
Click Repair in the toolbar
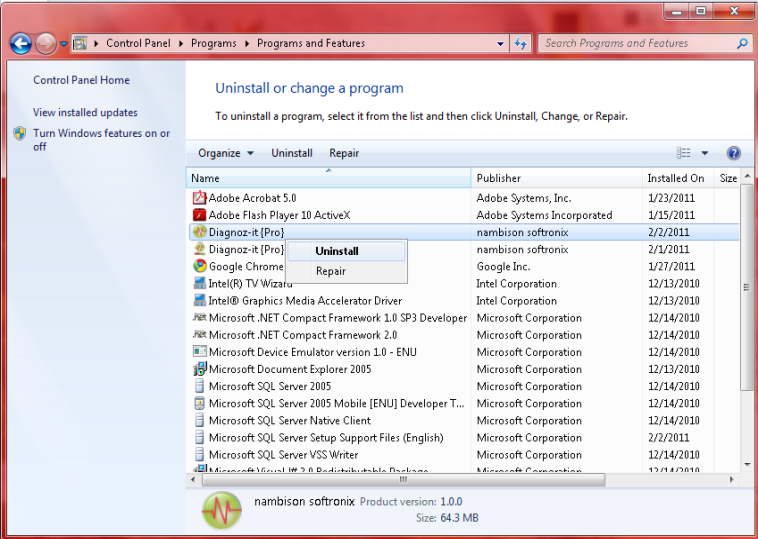click(344, 153)
